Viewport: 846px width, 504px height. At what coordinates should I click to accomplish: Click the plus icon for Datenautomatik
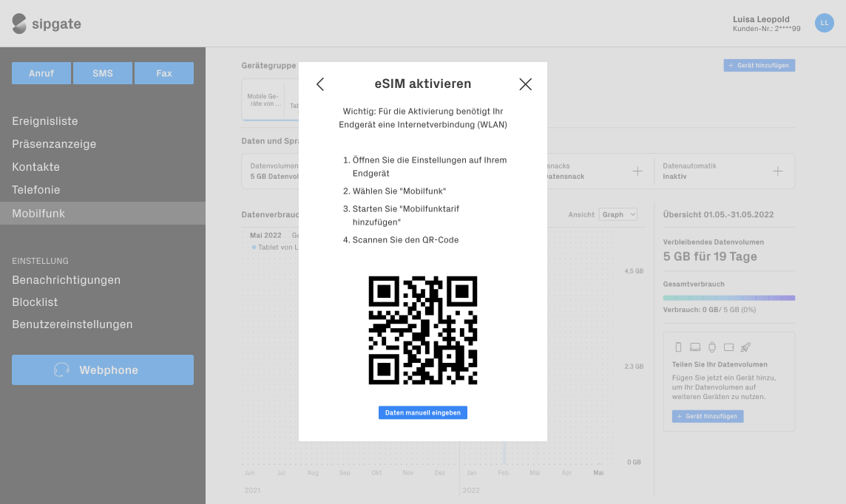point(777,171)
